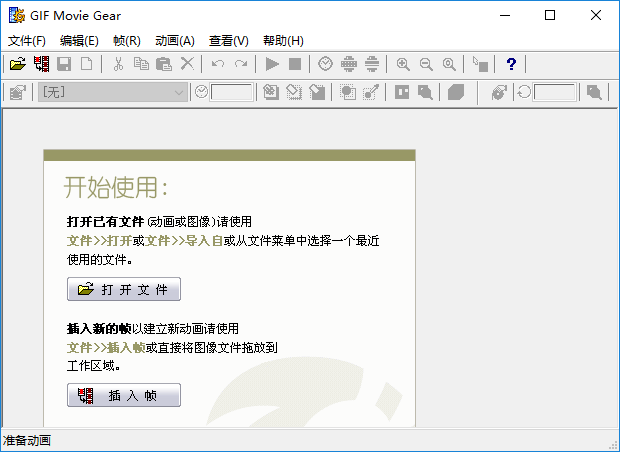Click the New blank page icon
This screenshot has height=452, width=620.
87,64
